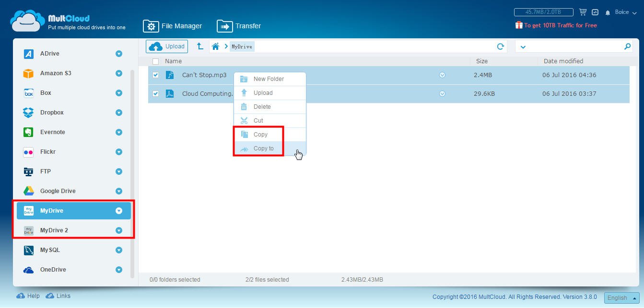Screen dimensions: 644x308
Task: Focus the search input field
Action: coord(574,46)
